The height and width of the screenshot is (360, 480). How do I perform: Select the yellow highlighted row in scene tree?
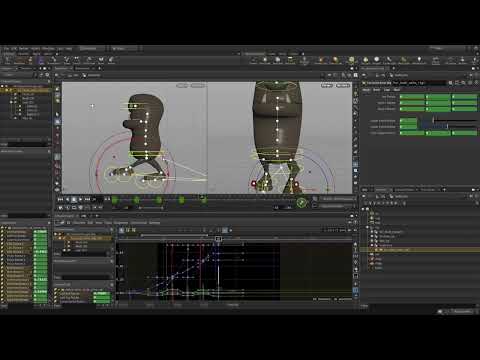point(26,90)
